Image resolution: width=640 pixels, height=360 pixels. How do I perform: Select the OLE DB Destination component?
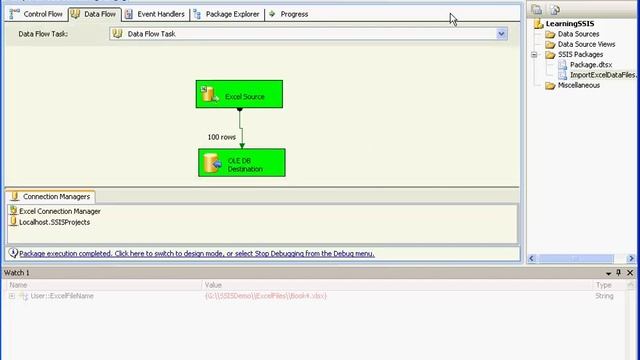242,163
